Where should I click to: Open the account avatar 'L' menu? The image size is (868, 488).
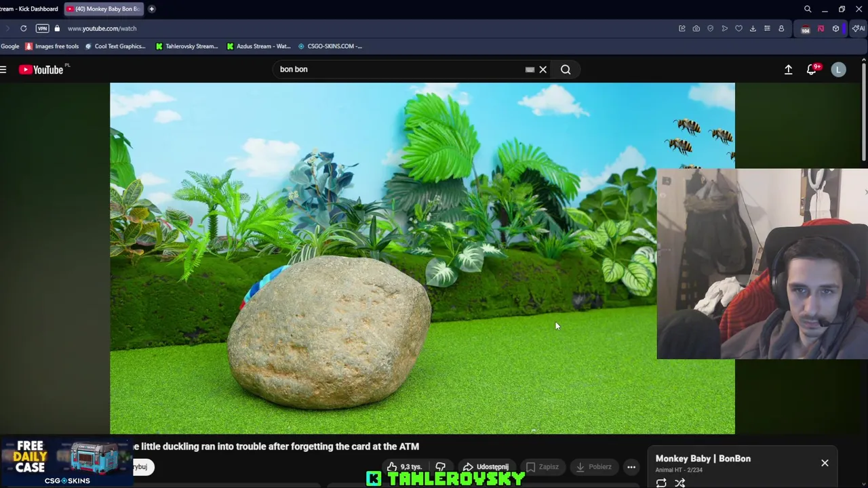point(838,69)
